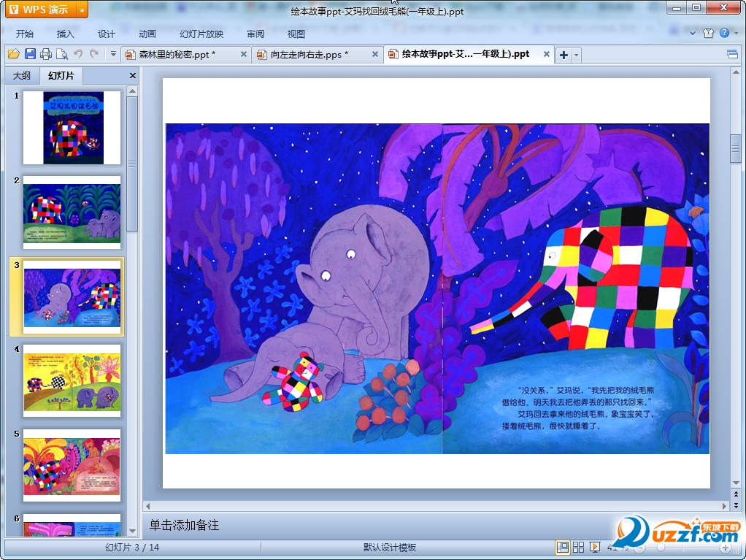Click the Print icon
Image resolution: width=746 pixels, height=560 pixels.
click(x=46, y=54)
